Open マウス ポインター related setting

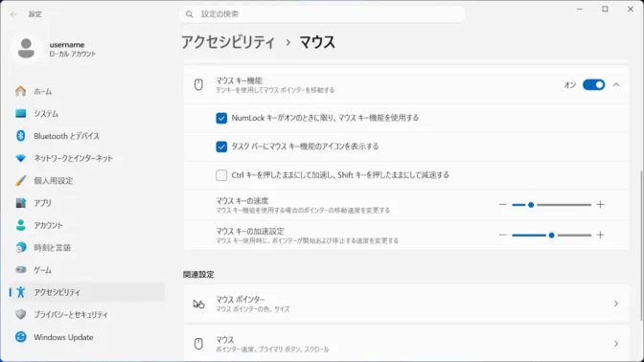point(406,304)
